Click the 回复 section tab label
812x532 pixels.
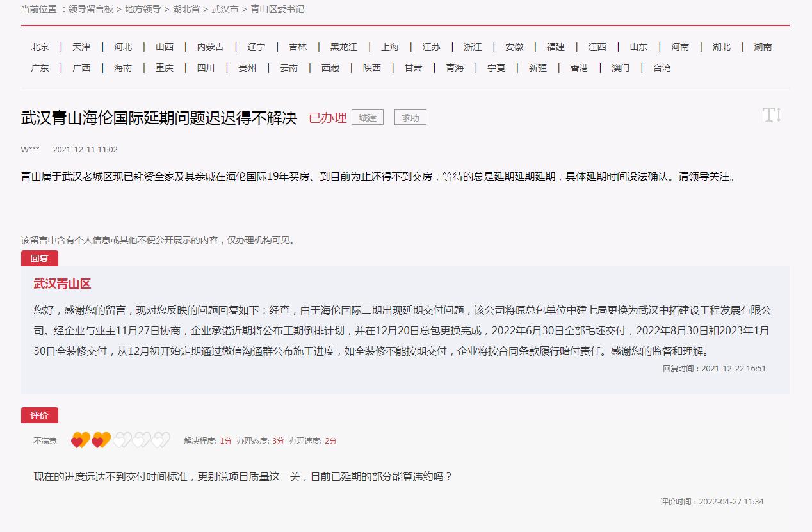40,259
